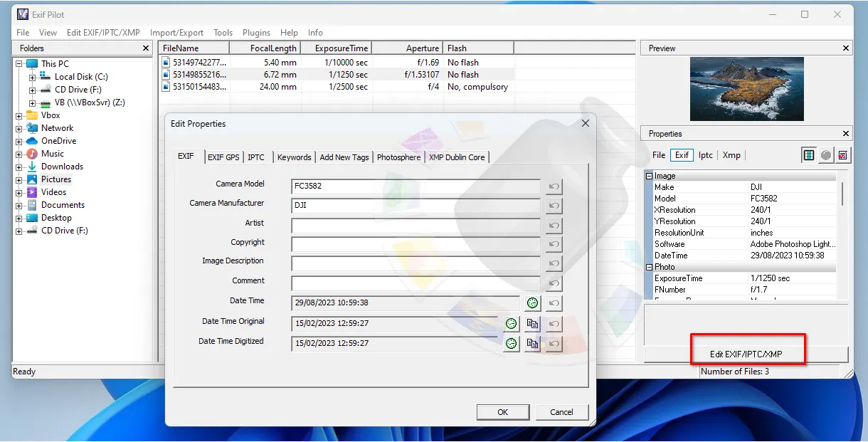
Task: Click the gray sphere icon in Properties panel
Action: click(x=826, y=155)
